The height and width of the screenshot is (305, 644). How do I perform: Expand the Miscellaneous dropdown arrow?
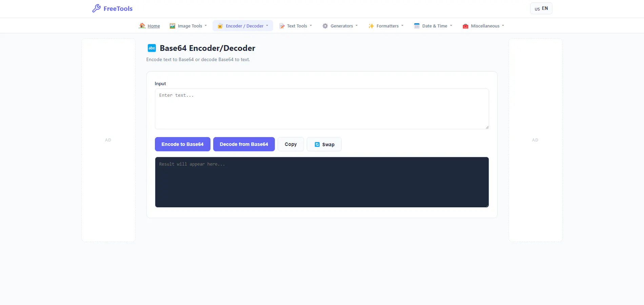click(x=503, y=25)
